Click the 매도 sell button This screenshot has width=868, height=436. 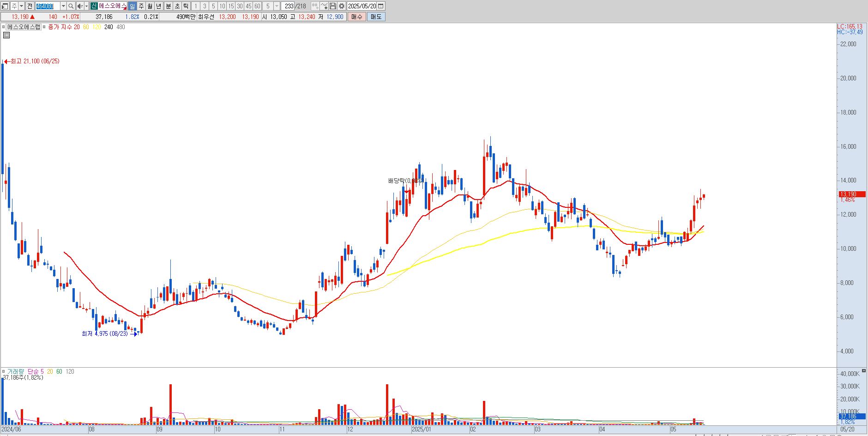(376, 17)
